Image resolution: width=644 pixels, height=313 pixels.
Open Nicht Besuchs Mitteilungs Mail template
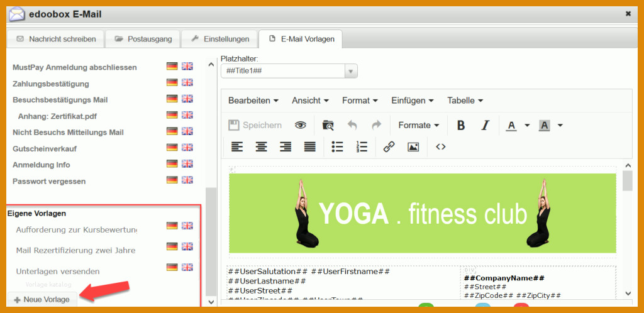coord(68,133)
